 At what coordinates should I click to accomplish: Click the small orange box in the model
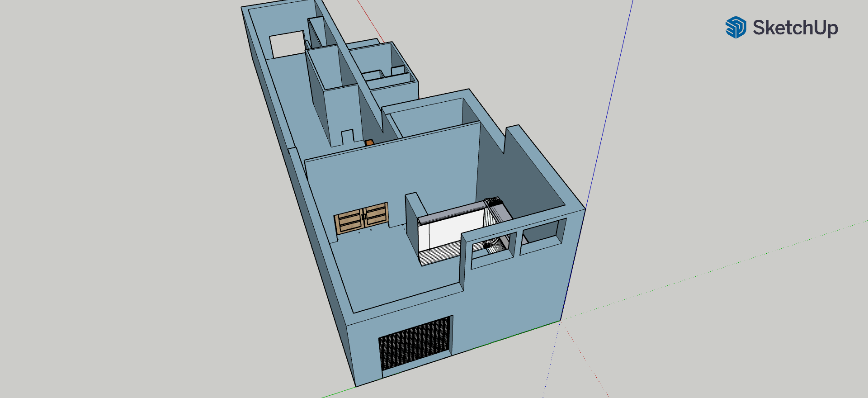pos(369,142)
